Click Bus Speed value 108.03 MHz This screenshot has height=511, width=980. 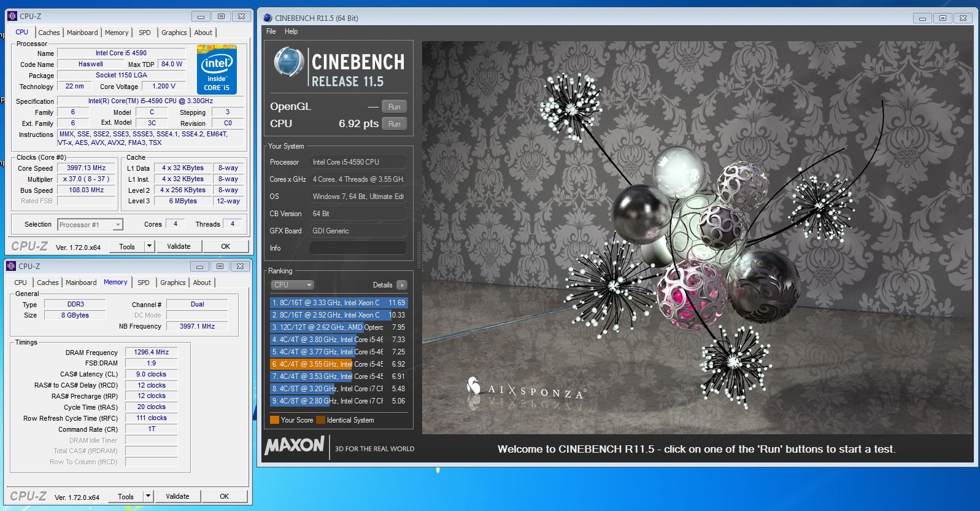click(x=86, y=190)
